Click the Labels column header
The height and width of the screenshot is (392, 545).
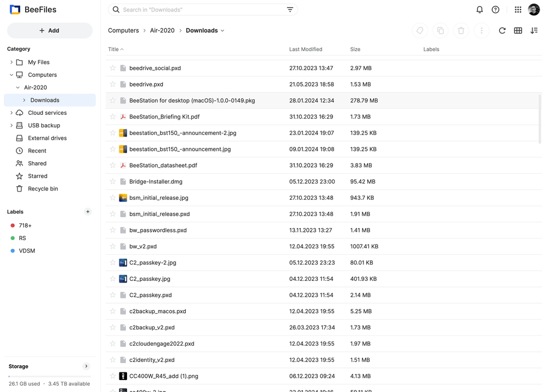coord(431,50)
